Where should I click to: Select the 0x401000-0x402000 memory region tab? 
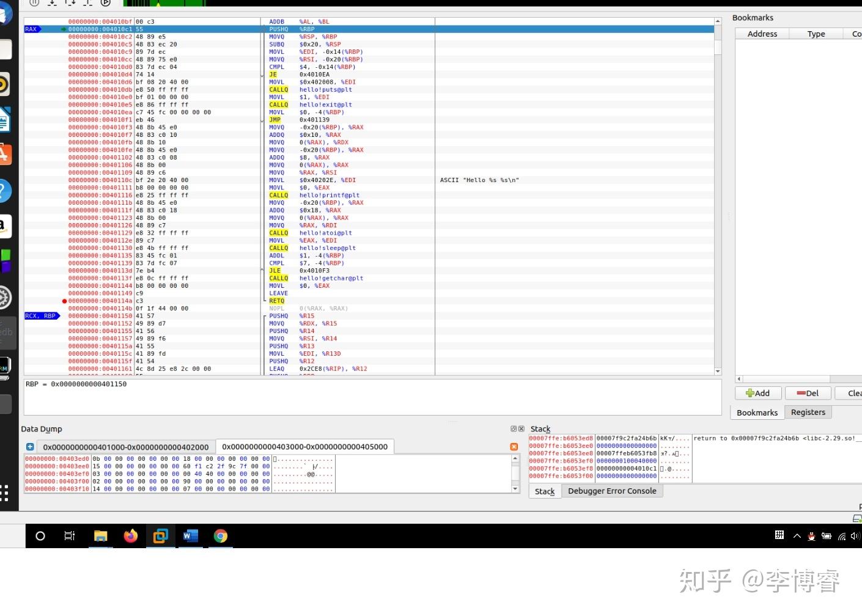(x=125, y=447)
